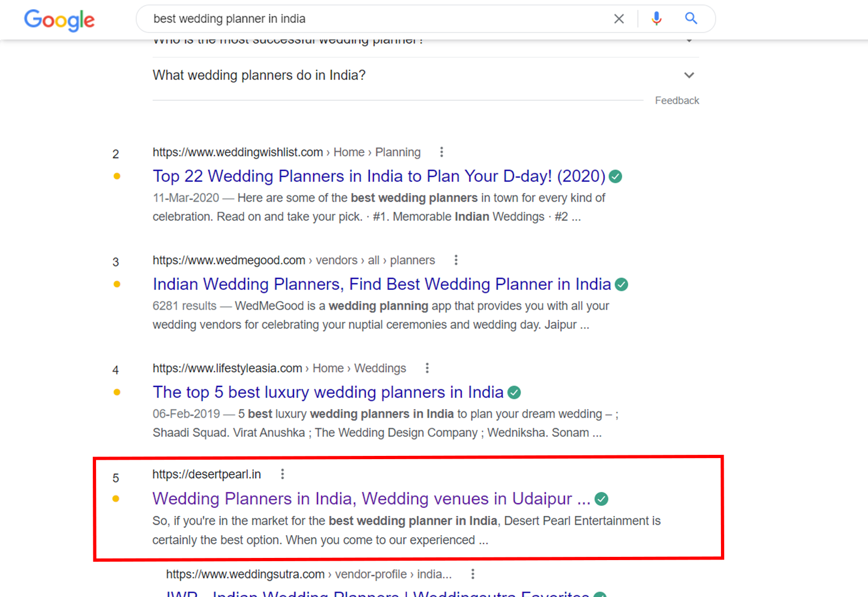
Task: Open "Indian Wedding Planners, Find Best" result
Action: click(x=381, y=284)
